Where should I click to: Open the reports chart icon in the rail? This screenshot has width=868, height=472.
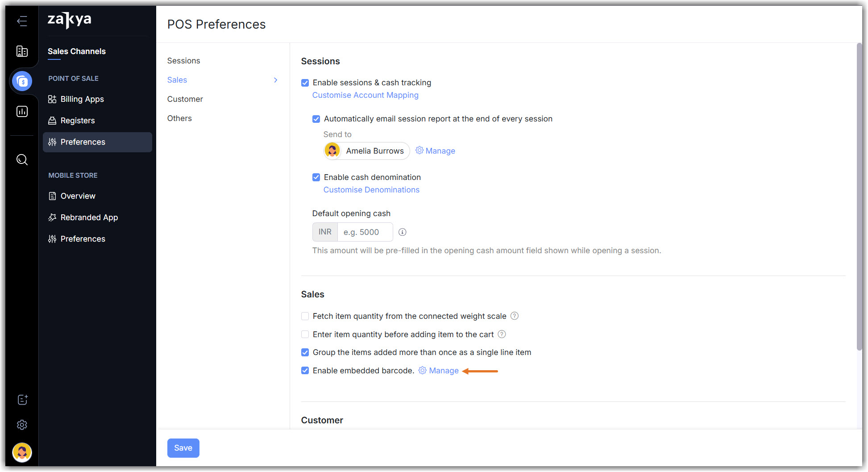(x=22, y=111)
